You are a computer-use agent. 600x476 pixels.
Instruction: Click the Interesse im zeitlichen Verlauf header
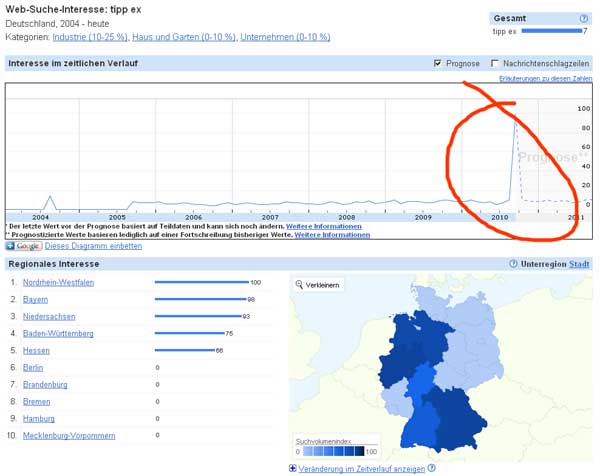point(73,64)
